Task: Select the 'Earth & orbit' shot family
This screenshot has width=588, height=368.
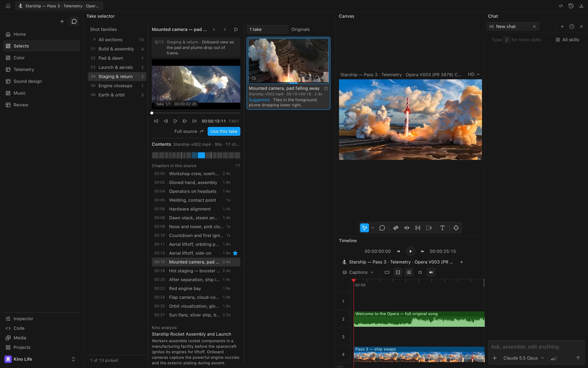Action: click(x=117, y=95)
